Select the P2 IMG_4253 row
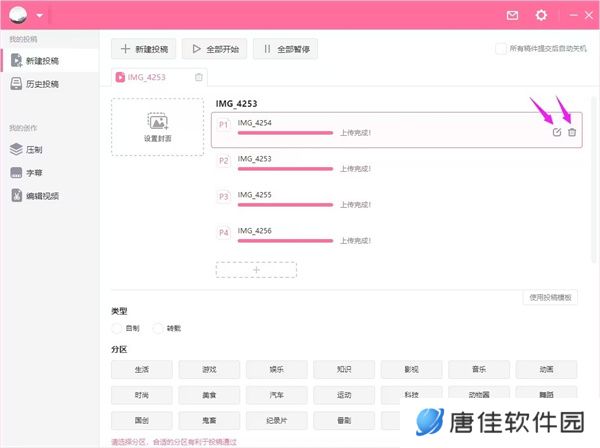This screenshot has width=600, height=448. point(397,166)
